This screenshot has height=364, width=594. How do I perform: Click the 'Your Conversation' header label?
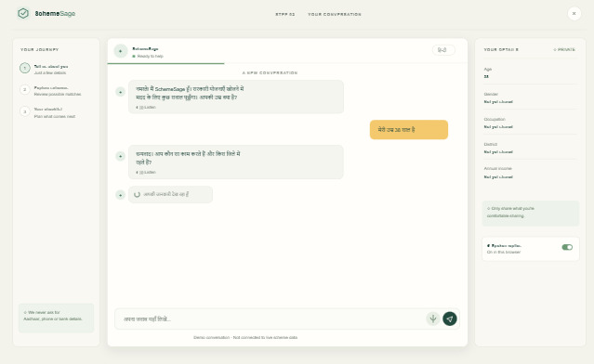tap(335, 14)
